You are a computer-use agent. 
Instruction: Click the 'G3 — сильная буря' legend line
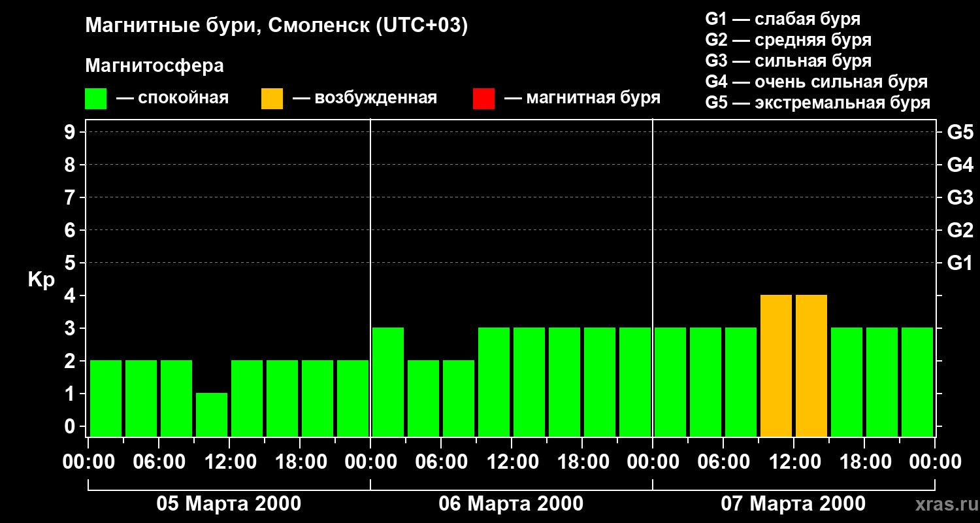[x=788, y=61]
